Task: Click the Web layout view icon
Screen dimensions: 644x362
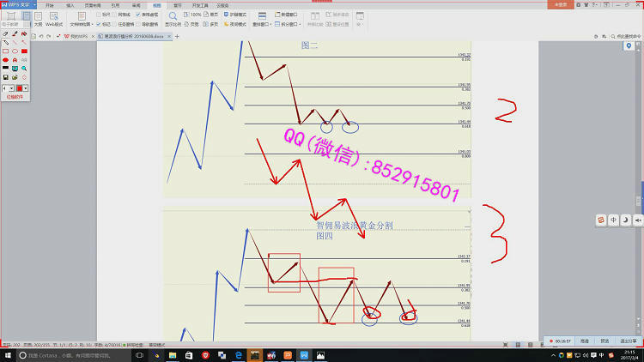Action: click(x=54, y=15)
